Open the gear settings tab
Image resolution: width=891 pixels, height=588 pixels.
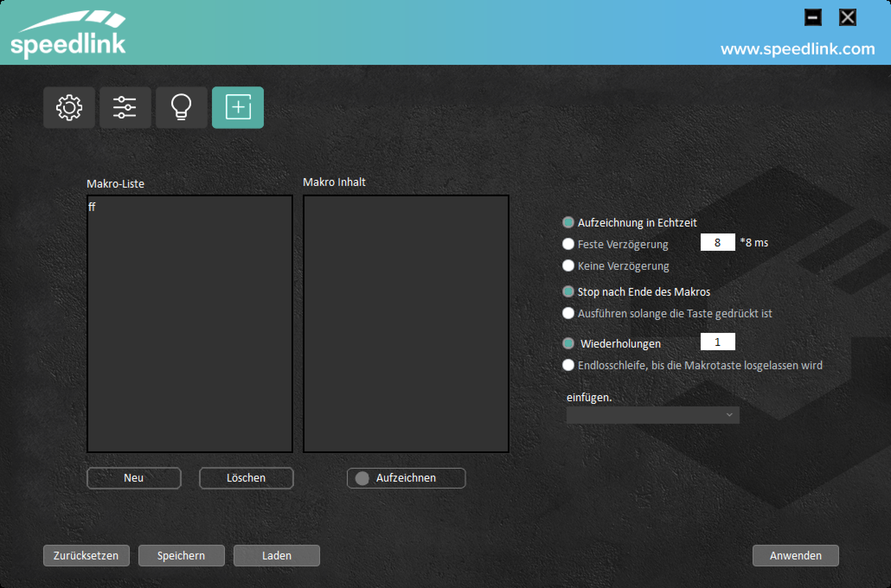[x=69, y=107]
